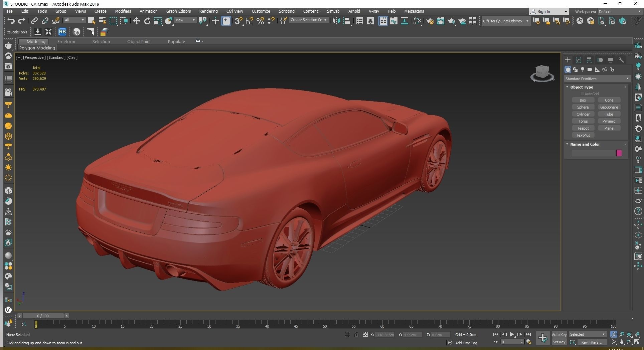Activate the Select and Move tool
The height and width of the screenshot is (350, 644).
tap(136, 21)
